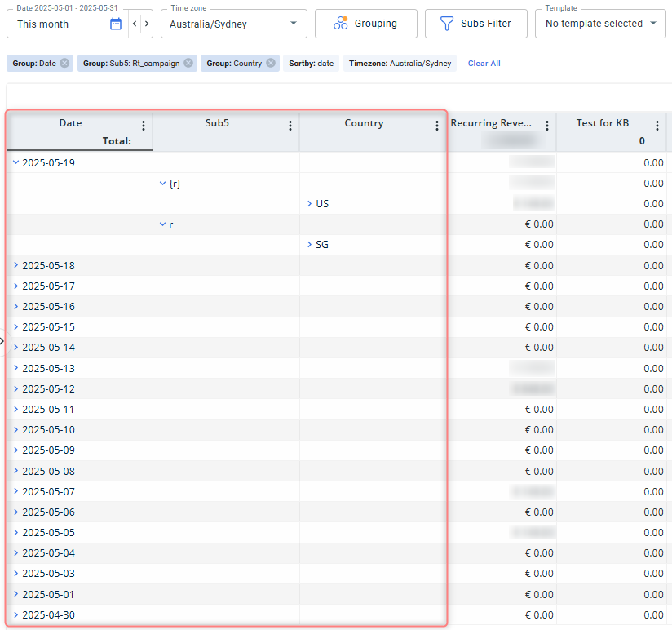672x630 pixels.
Task: Click the Sortby: date chip
Action: click(312, 63)
